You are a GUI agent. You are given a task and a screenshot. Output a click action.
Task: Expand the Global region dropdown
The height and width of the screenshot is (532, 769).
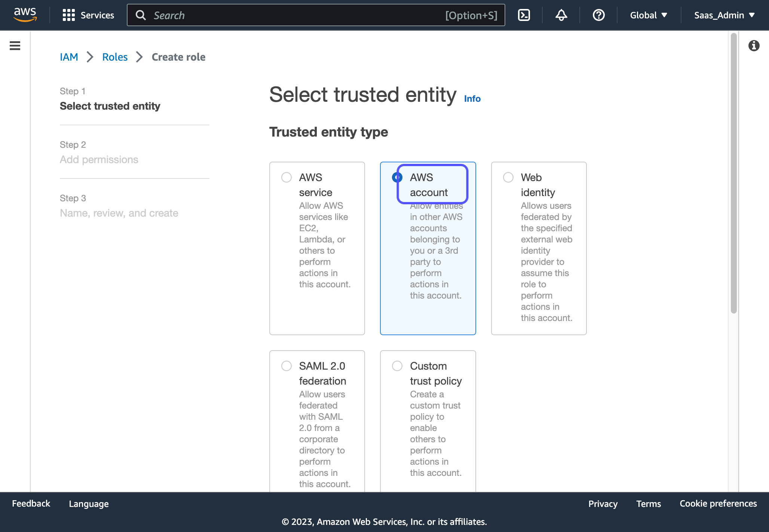[x=649, y=15]
